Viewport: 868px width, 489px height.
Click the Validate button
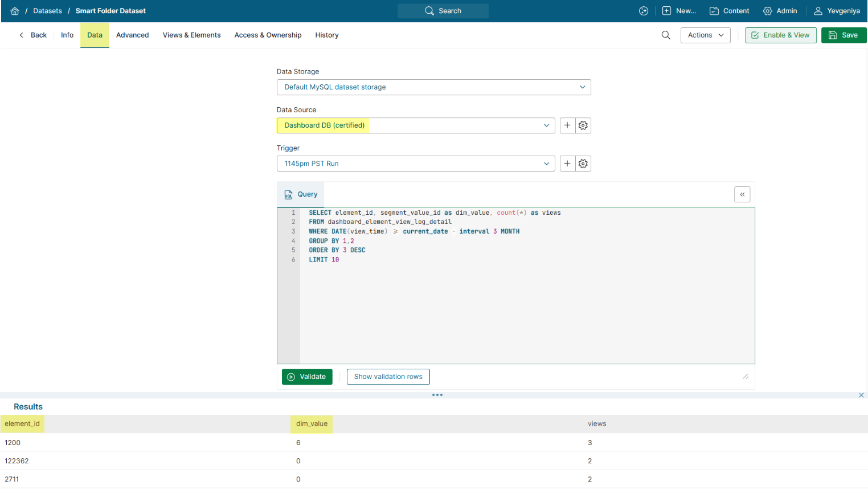[307, 377]
